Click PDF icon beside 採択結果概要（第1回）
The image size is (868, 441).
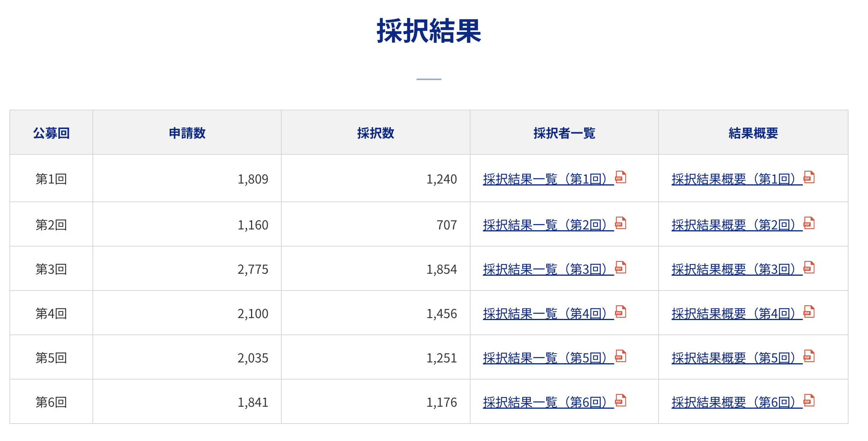coord(809,177)
